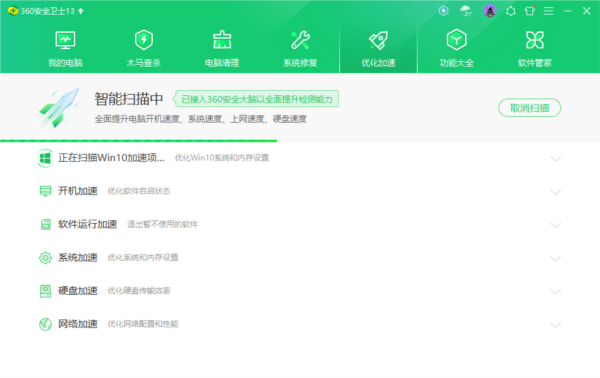Go to 系统修复 tab
Screen dimensions: 600x378
point(300,49)
